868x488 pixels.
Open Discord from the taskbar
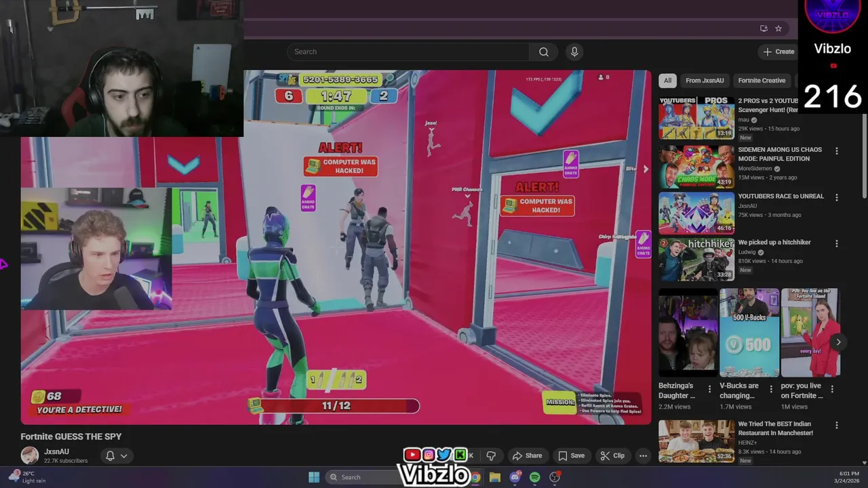point(515,477)
